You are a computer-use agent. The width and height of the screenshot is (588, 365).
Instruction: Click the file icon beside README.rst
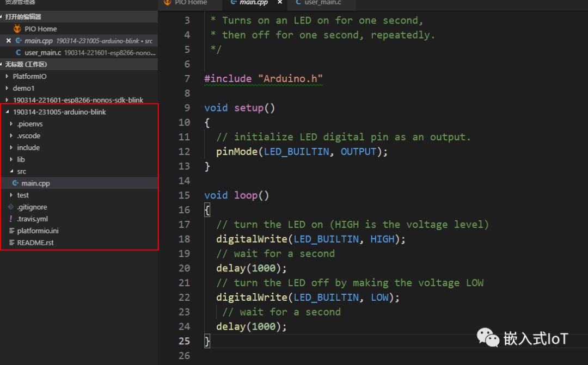[x=11, y=243]
